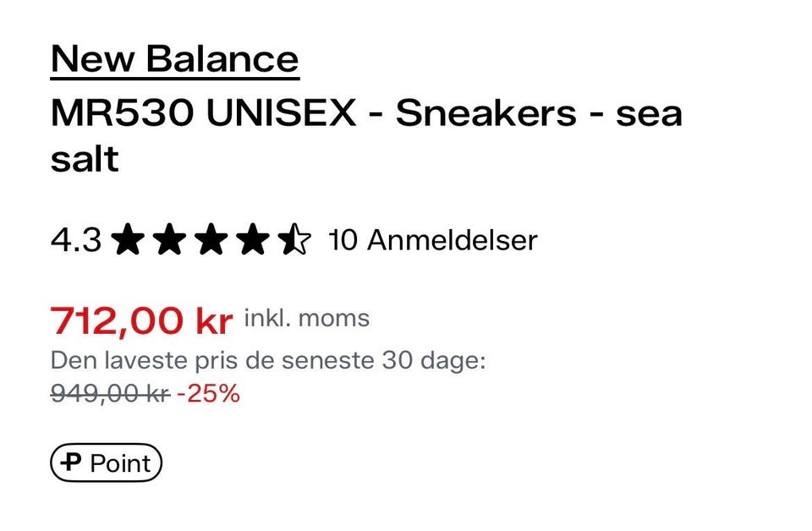Click the -25% discount label
The width and height of the screenshot is (812, 531).
(x=209, y=393)
